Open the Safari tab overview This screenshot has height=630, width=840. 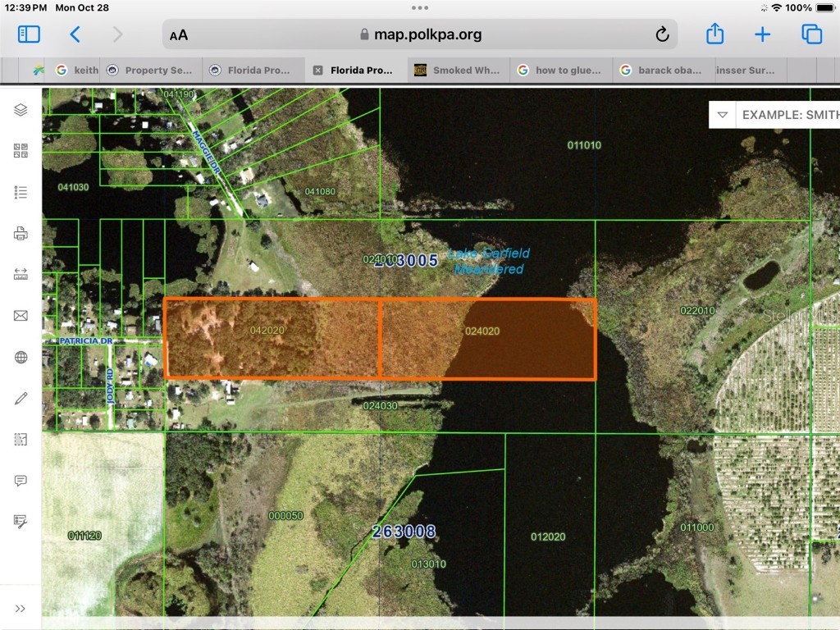pos(811,34)
